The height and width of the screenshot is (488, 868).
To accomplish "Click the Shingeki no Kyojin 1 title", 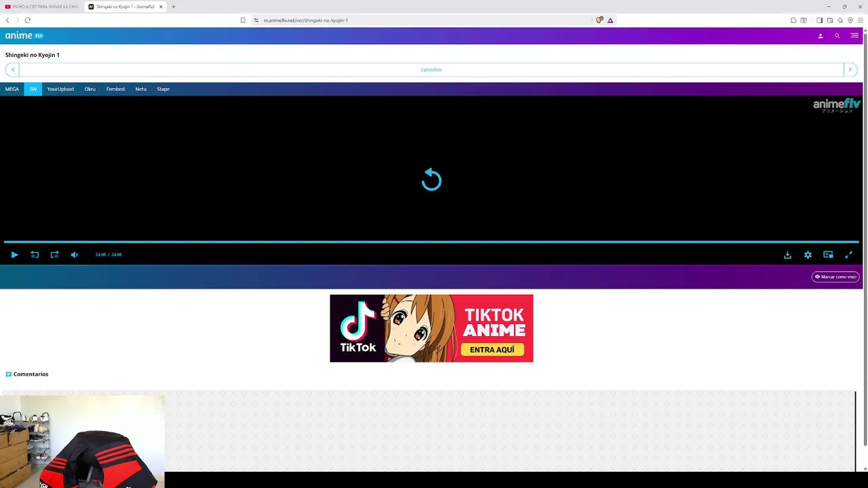I will tap(33, 55).
